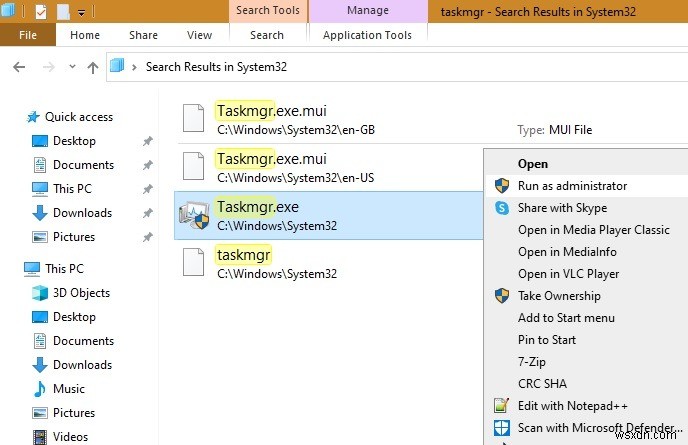688x445 pixels.
Task: Click the address bar search results icon
Action: pos(117,66)
